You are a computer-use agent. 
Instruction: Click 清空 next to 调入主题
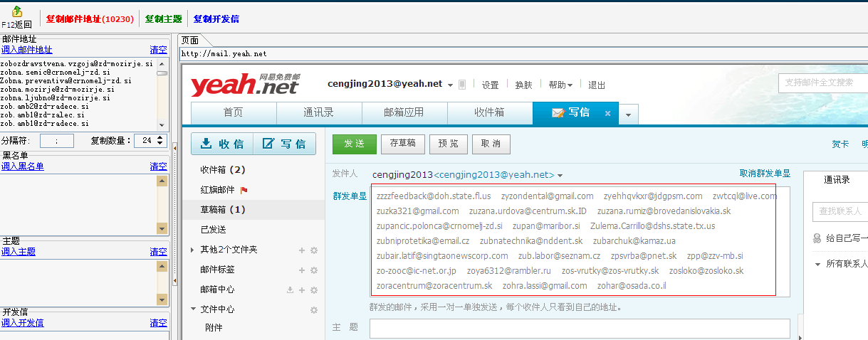click(x=158, y=252)
